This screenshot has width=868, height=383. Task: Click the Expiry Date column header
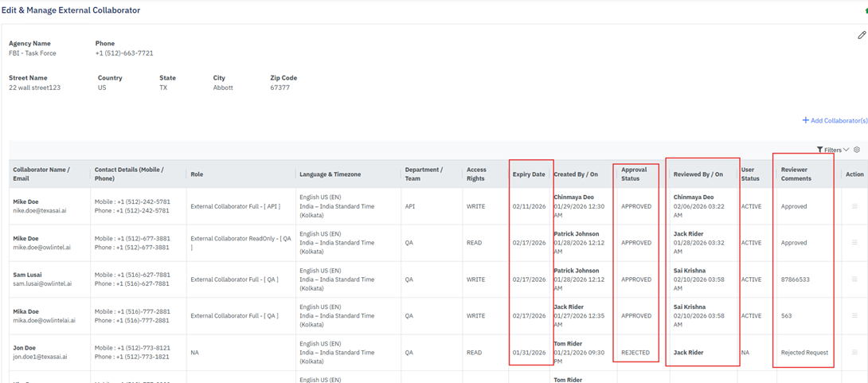tap(529, 174)
